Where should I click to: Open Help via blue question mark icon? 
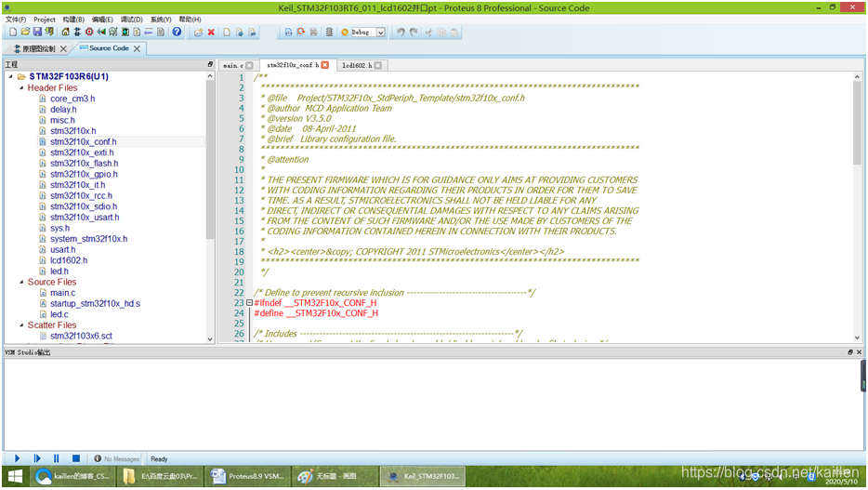(177, 33)
